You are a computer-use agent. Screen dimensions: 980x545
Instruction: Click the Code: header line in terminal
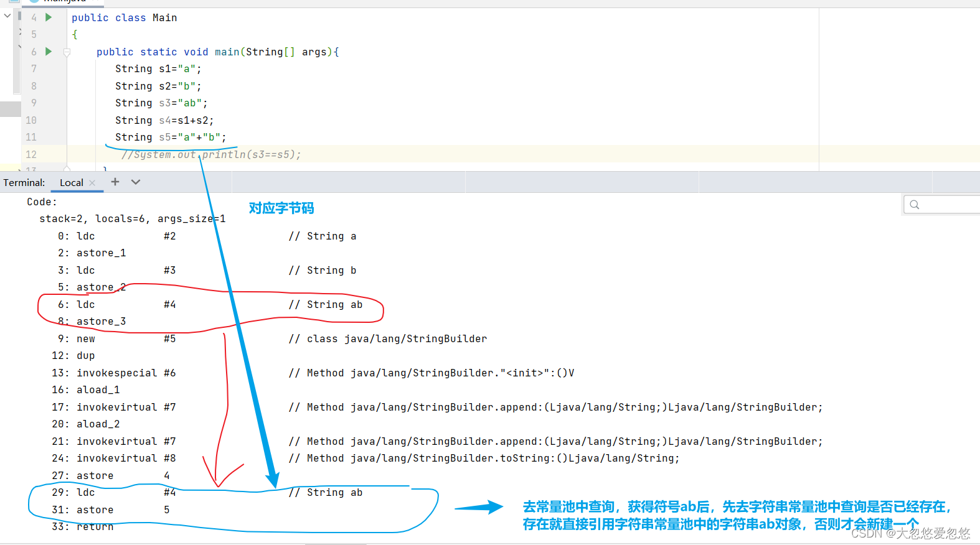pos(42,202)
